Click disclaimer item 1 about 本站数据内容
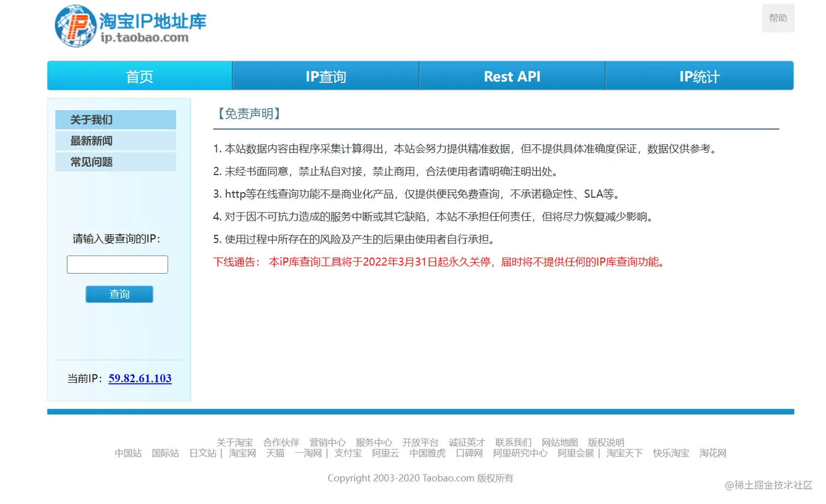The image size is (826, 504). click(x=464, y=149)
